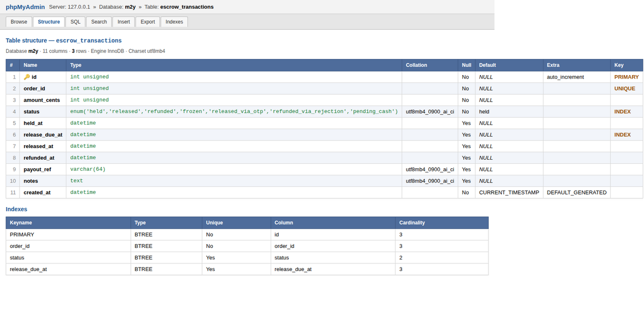
Task: Select the held_at column name
Action: coord(33,123)
